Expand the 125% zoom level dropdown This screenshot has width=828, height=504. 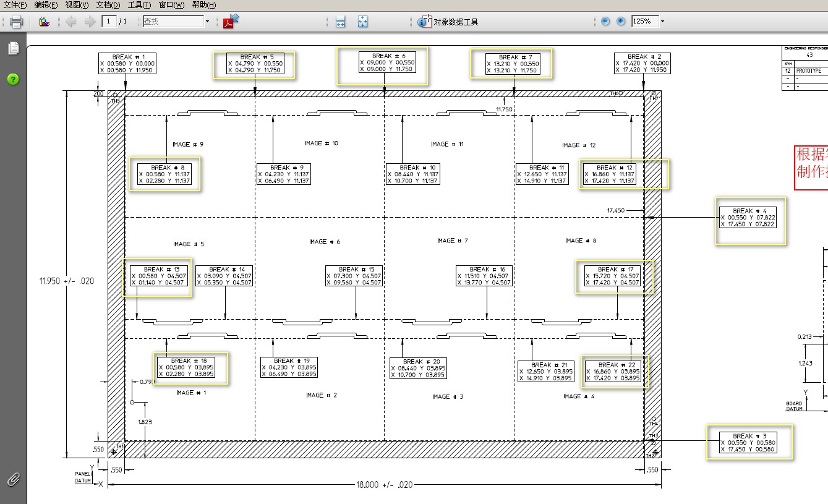(x=662, y=21)
